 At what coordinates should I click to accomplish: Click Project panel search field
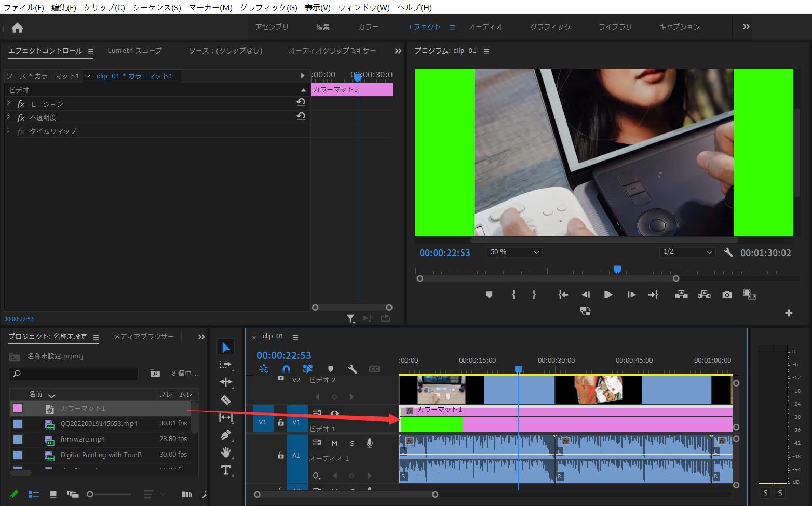[x=74, y=373]
